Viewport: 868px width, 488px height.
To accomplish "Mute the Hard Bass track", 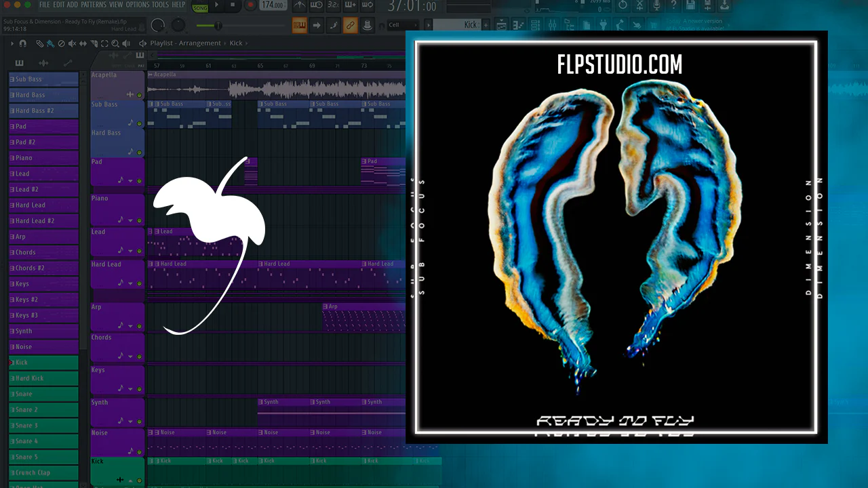I will 140,152.
